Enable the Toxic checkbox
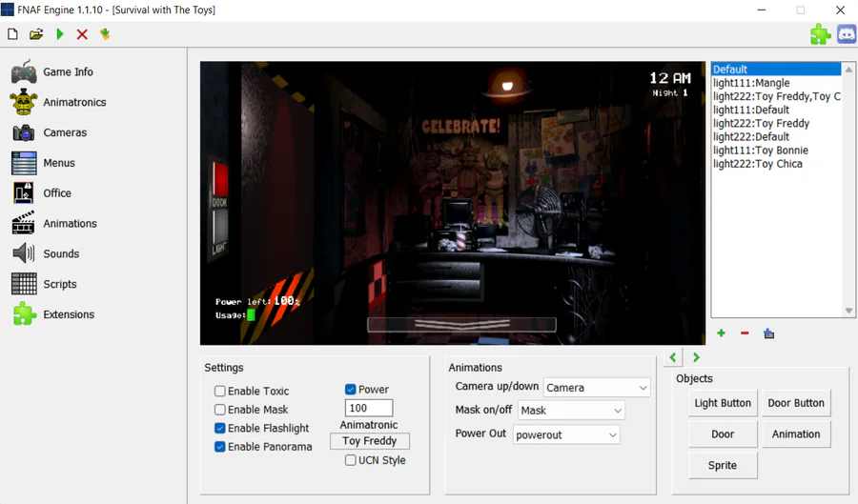This screenshot has height=504, width=858. coord(220,391)
